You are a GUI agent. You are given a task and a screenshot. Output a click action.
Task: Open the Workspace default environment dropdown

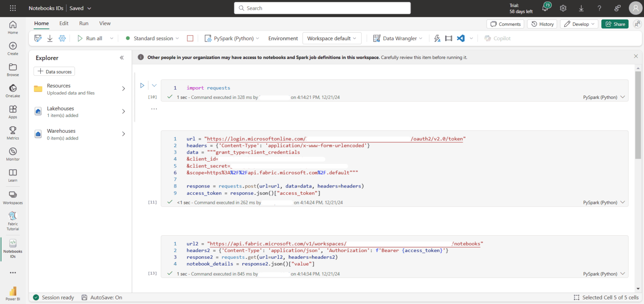tap(332, 38)
